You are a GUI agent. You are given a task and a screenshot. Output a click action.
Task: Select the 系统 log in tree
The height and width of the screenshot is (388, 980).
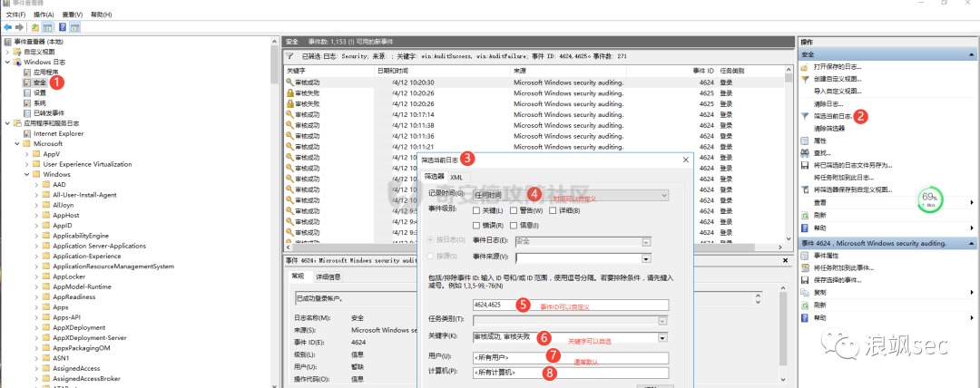39,102
